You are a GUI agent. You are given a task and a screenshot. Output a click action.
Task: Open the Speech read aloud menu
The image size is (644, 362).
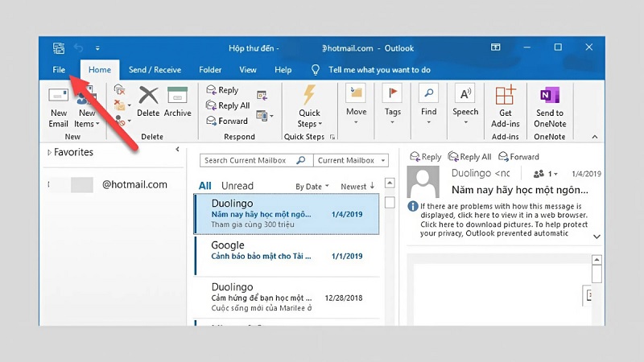point(465,105)
